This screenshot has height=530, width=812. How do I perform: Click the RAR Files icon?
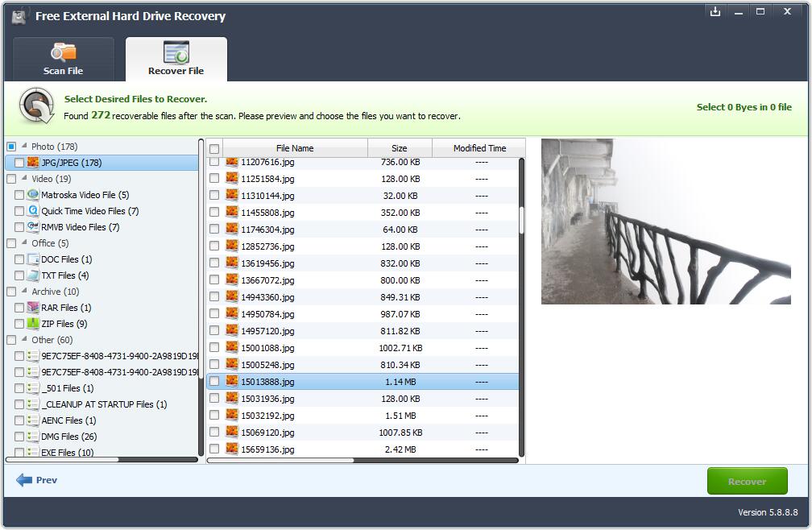[32, 308]
